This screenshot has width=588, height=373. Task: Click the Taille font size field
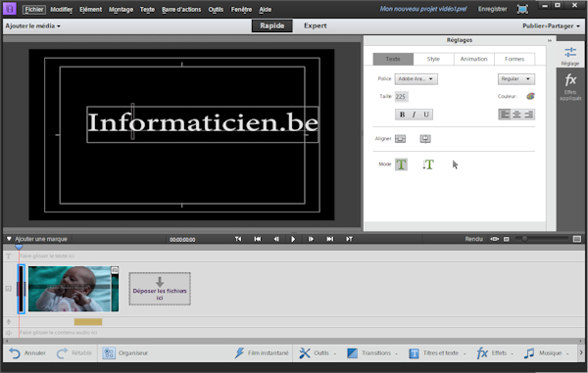point(401,97)
